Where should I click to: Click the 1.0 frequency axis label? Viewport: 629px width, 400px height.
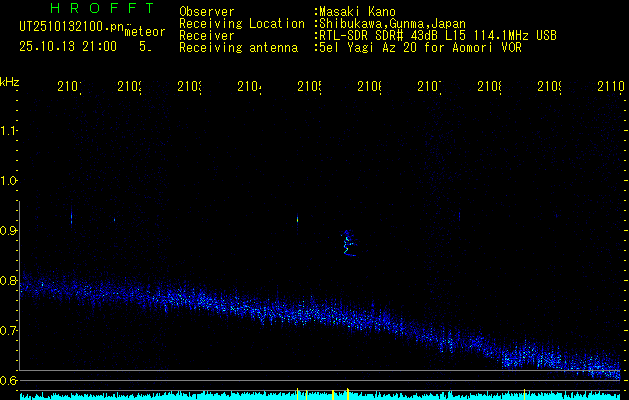[x=8, y=181]
